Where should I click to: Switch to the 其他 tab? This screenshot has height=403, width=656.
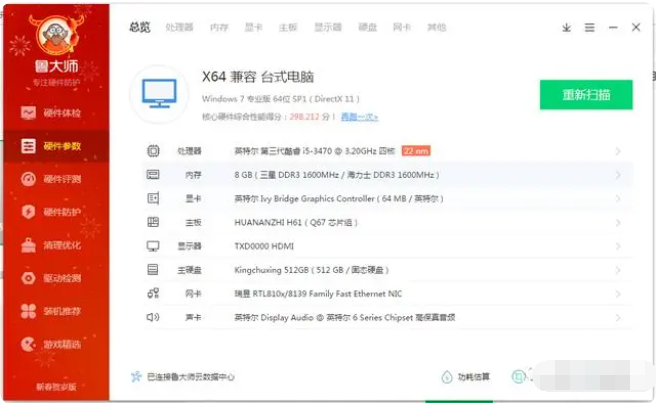pos(436,28)
